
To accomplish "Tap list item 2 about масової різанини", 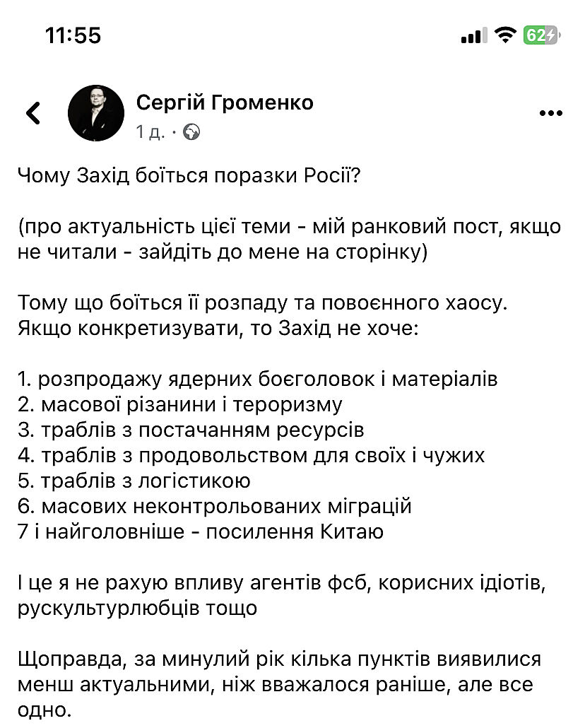I will 180,405.
